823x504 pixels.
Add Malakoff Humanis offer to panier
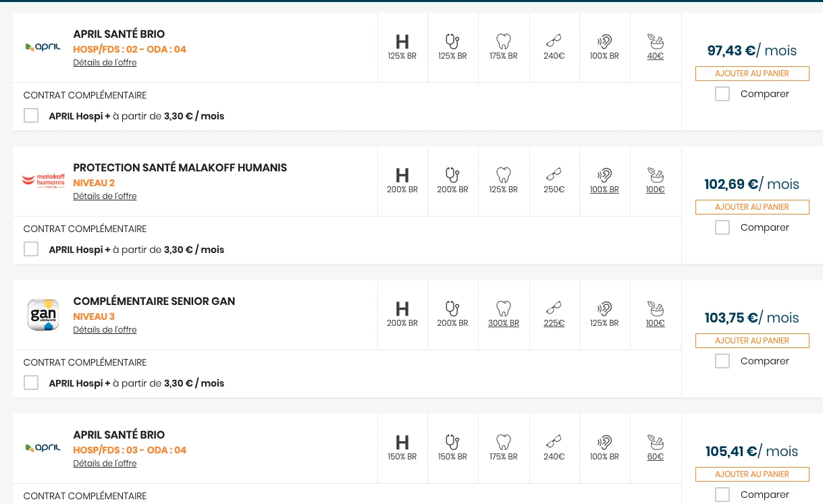752,207
